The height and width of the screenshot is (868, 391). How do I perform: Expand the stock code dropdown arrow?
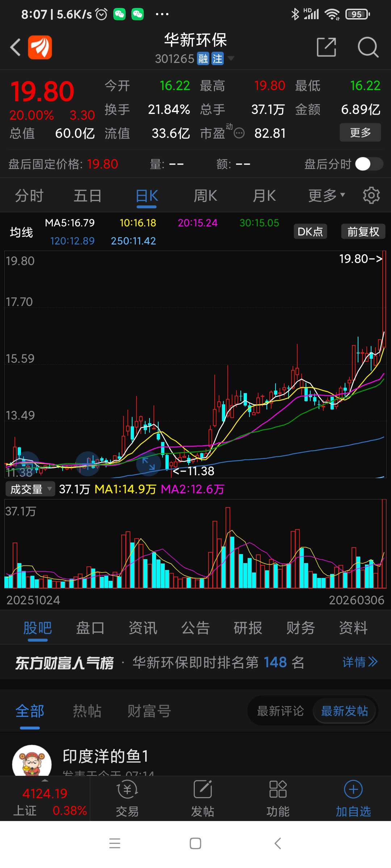230,58
